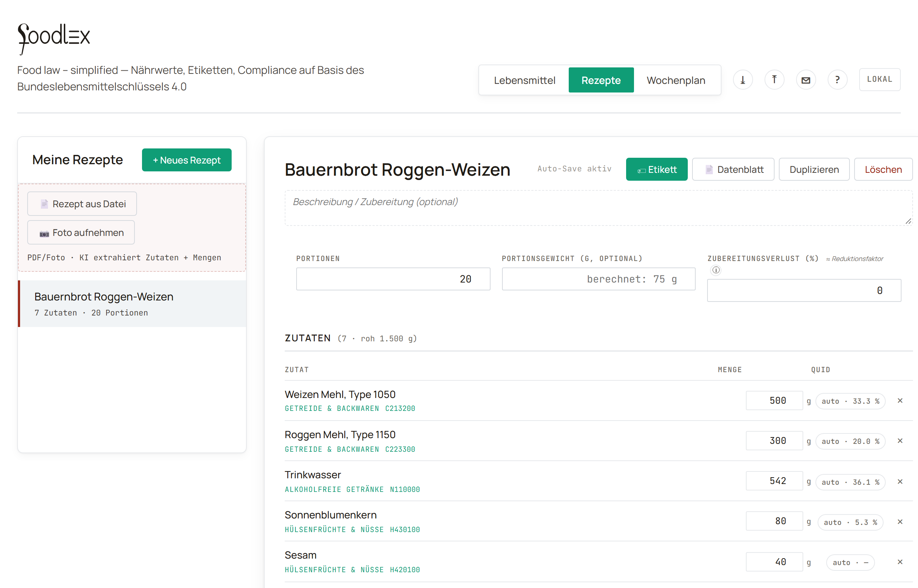Image resolution: width=918 pixels, height=588 pixels.
Task: Open the question mark help icon
Action: 837,80
